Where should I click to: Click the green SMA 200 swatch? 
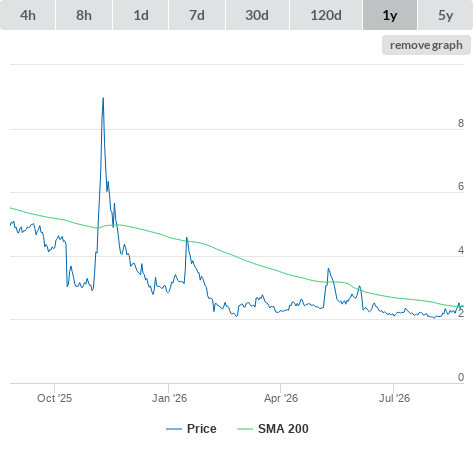point(245,429)
